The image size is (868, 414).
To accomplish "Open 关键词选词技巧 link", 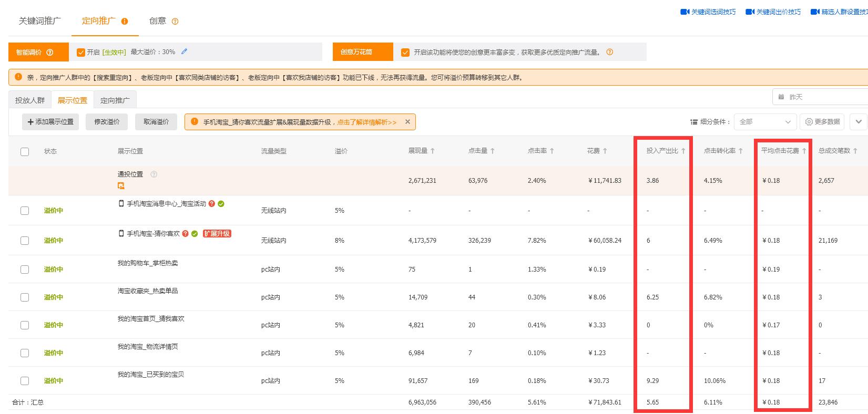I will pyautogui.click(x=713, y=12).
